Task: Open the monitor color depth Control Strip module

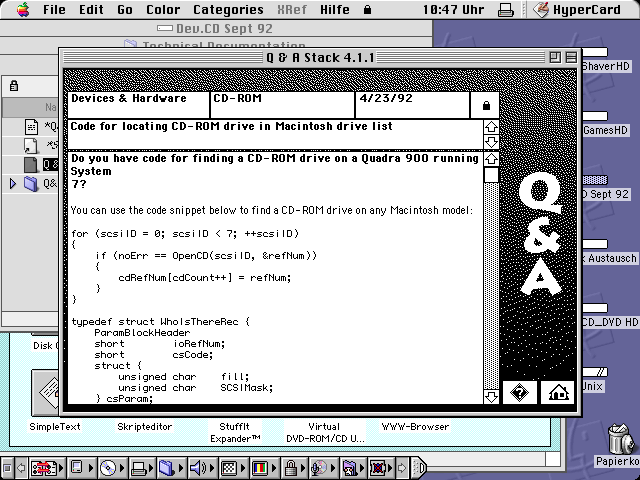Action: (263, 468)
